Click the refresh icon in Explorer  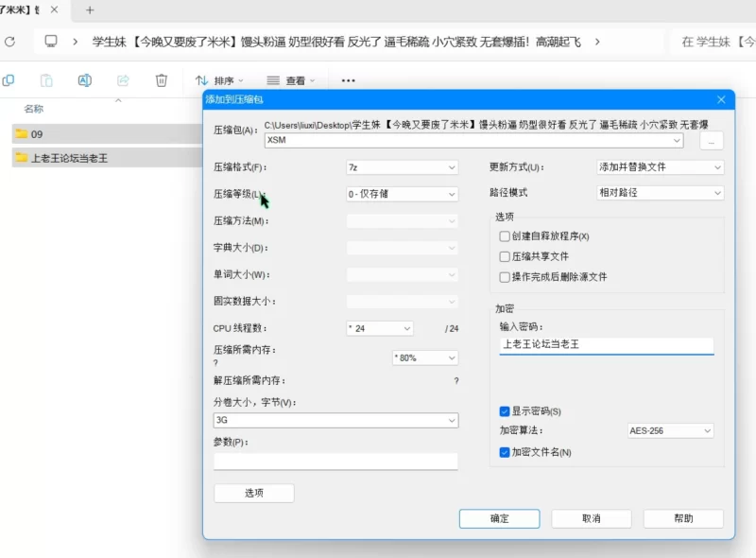[9, 42]
